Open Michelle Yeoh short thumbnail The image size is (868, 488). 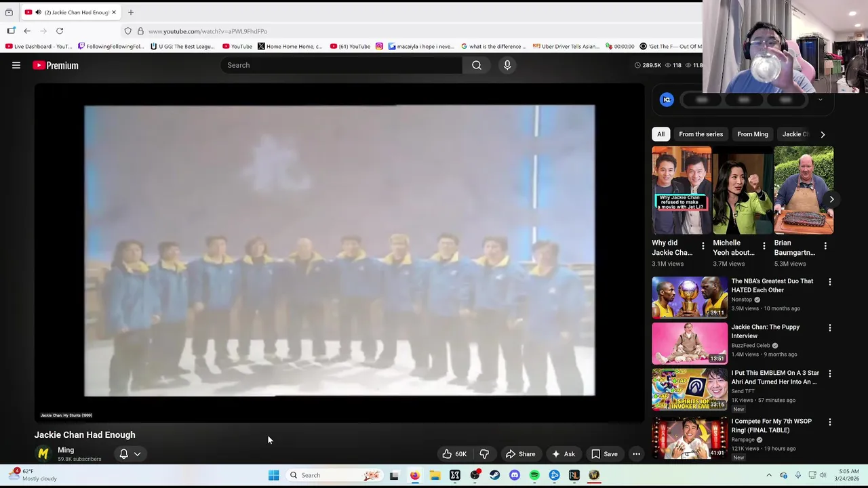pos(743,190)
